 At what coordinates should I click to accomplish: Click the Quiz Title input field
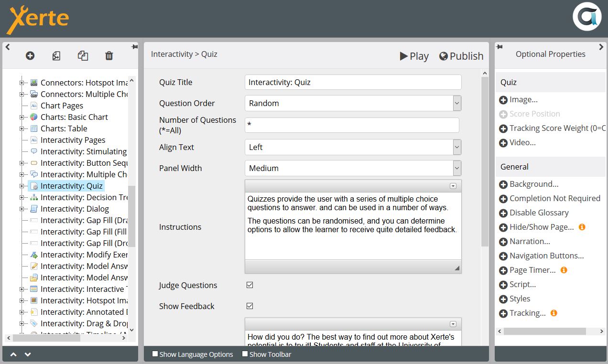click(x=353, y=82)
